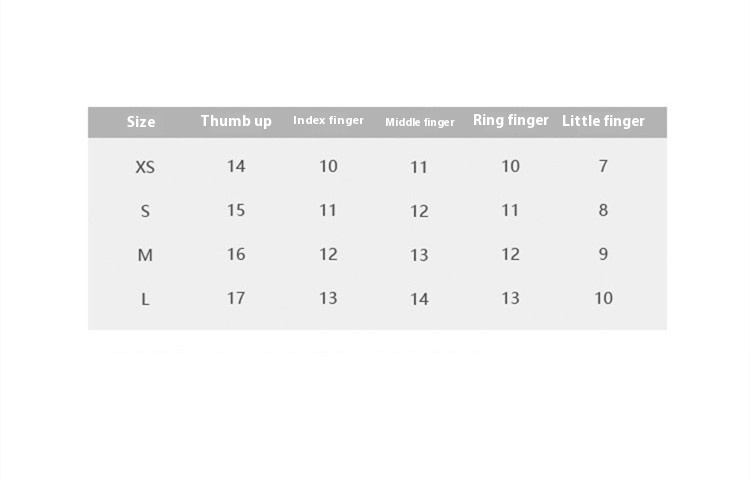The width and height of the screenshot is (750, 484).
Task: Select XS middle finger value 11
Action: click(x=420, y=167)
